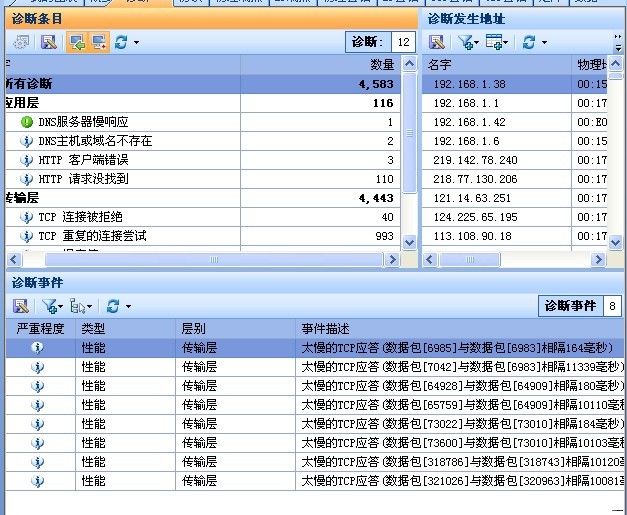The width and height of the screenshot is (627, 515).
Task: Click scroll-right arrow of 诊断条目 horizontal scrollbar
Action: click(x=393, y=259)
